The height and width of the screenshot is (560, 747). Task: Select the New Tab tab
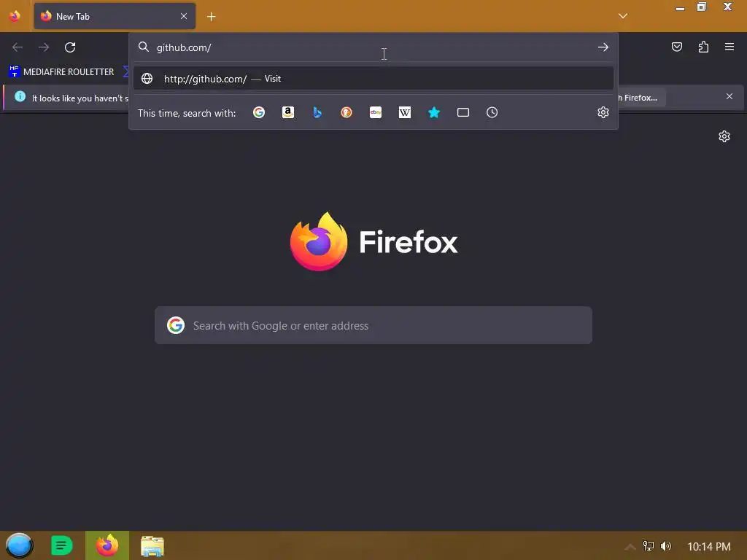pyautogui.click(x=115, y=16)
